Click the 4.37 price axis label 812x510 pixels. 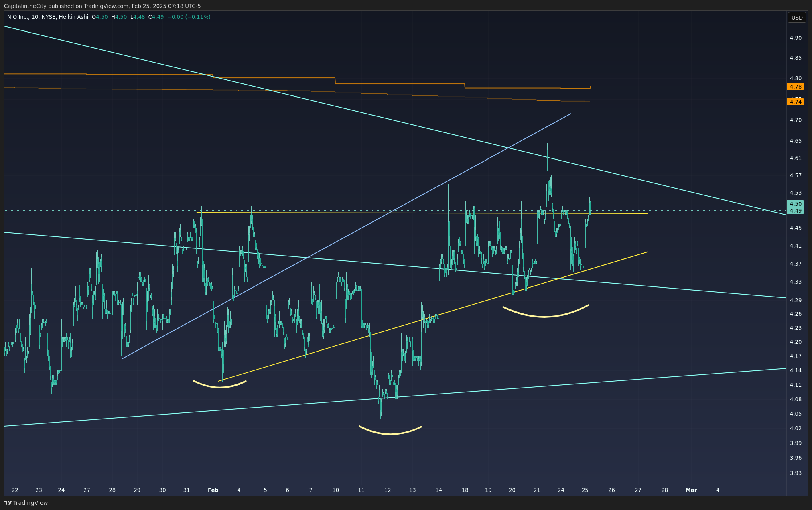(x=796, y=264)
